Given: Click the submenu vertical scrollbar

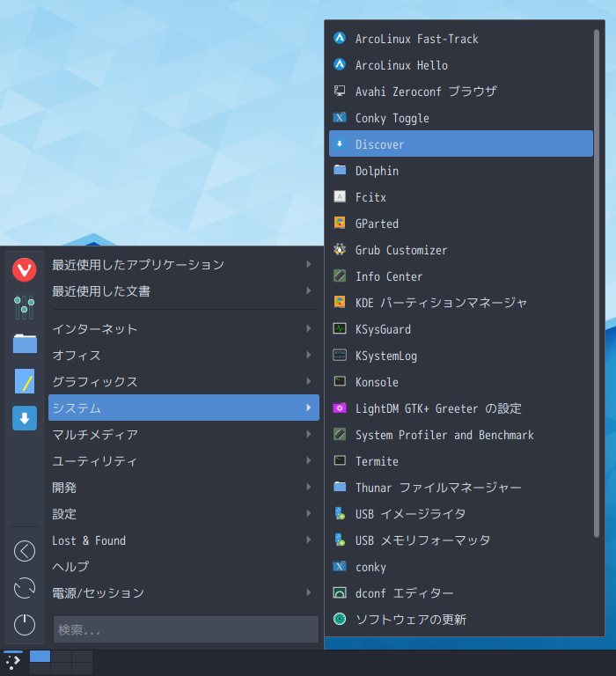Looking at the screenshot, I should click(x=597, y=283).
